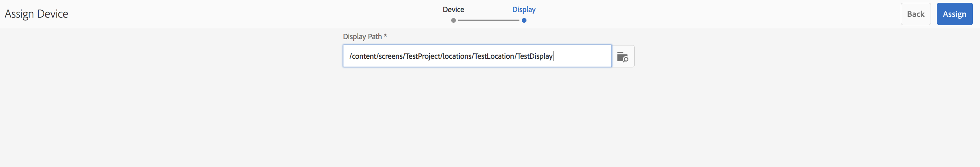
Task: Click the required asterisk beside Display Path
Action: pyautogui.click(x=385, y=36)
